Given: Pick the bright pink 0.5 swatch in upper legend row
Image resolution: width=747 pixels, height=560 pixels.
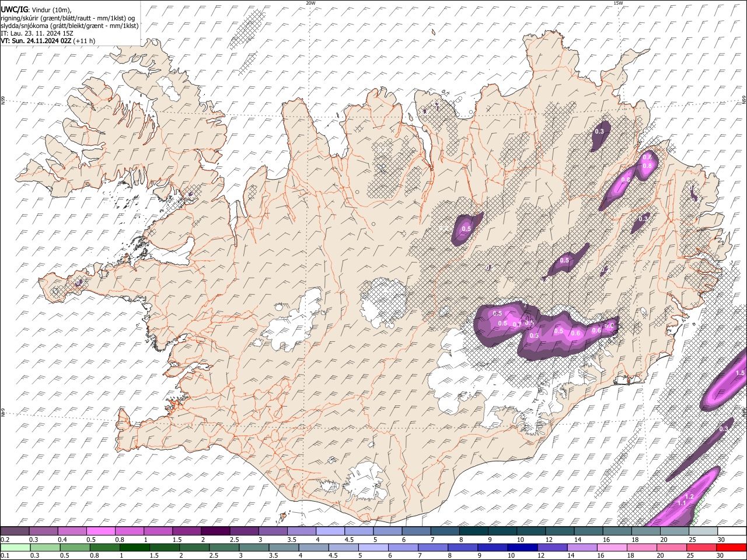Looking at the screenshot, I should 100,531.
